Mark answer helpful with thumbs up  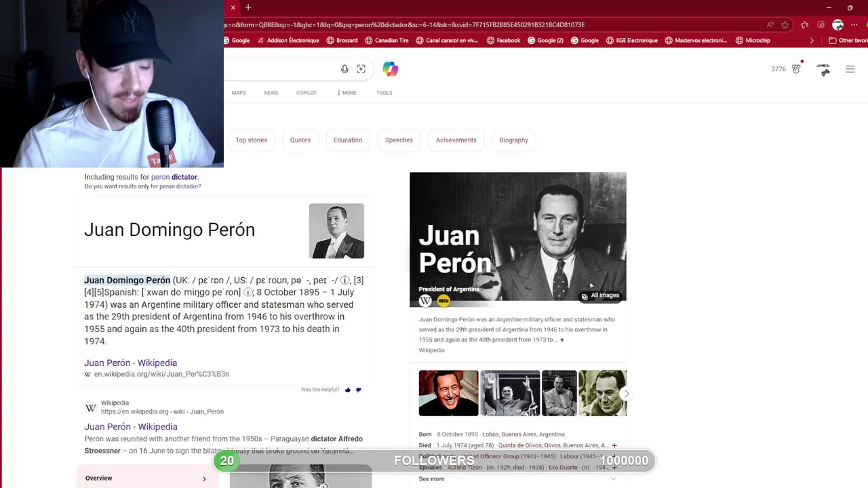point(348,390)
